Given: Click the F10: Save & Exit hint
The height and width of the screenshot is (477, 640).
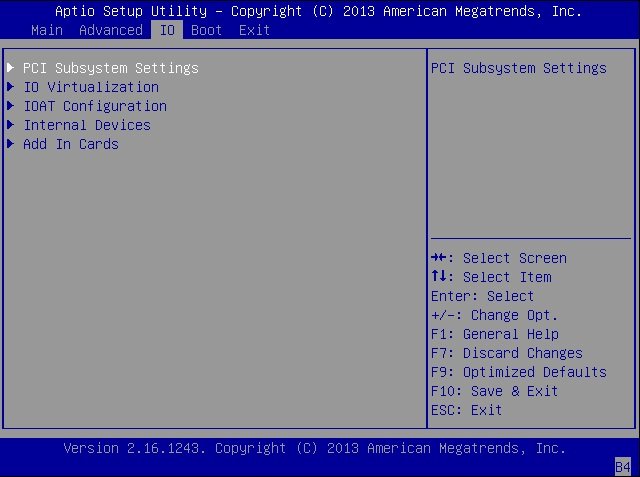Looking at the screenshot, I should pos(494,391).
